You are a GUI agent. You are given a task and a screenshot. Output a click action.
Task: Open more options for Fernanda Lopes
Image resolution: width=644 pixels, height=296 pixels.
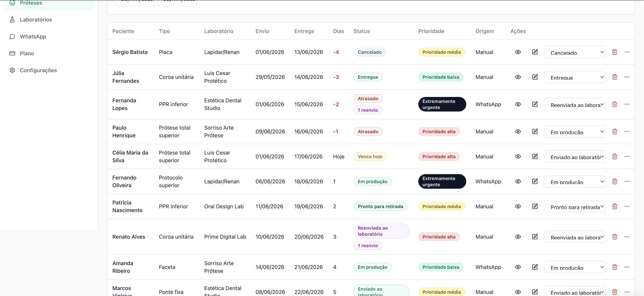click(x=627, y=104)
